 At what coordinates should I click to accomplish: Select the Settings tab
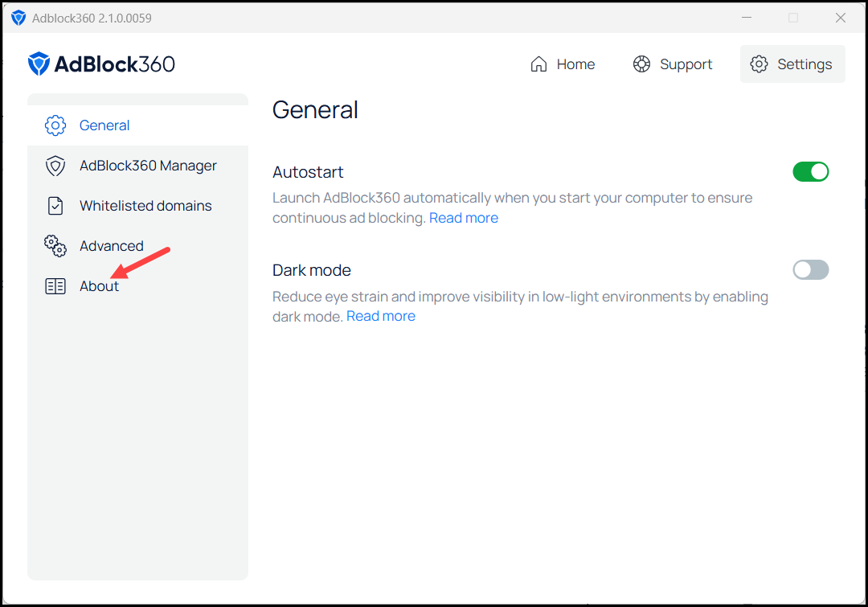[792, 64]
